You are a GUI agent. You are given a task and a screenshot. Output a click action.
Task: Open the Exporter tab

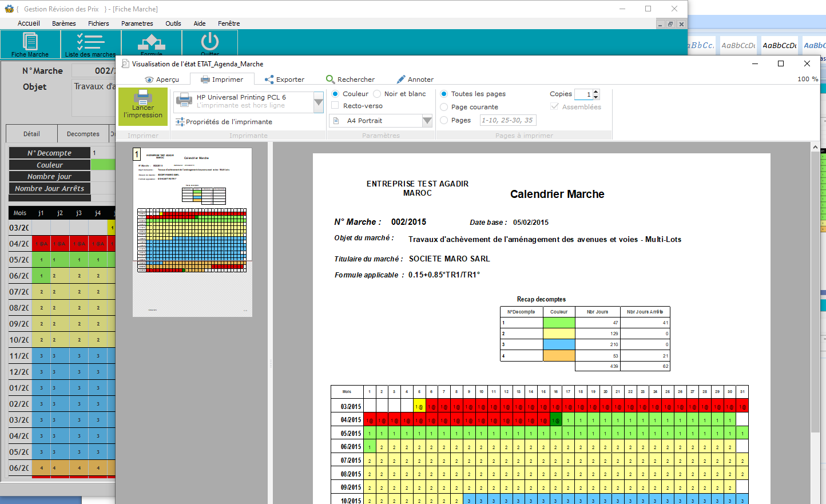284,80
